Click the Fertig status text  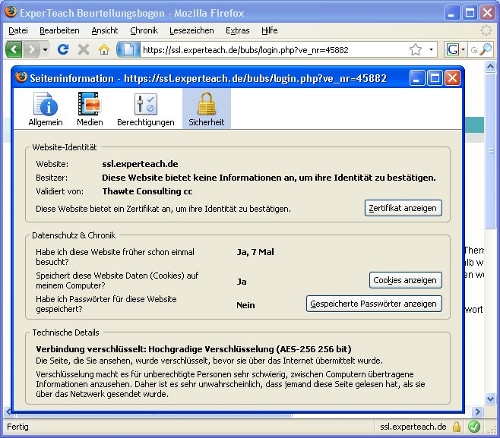[18, 427]
